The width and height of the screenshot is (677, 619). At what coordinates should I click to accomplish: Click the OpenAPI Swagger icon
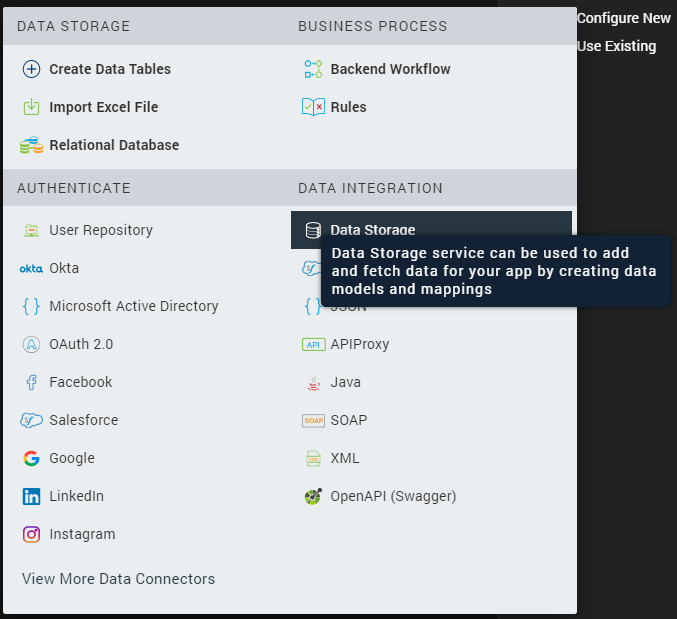(313, 496)
